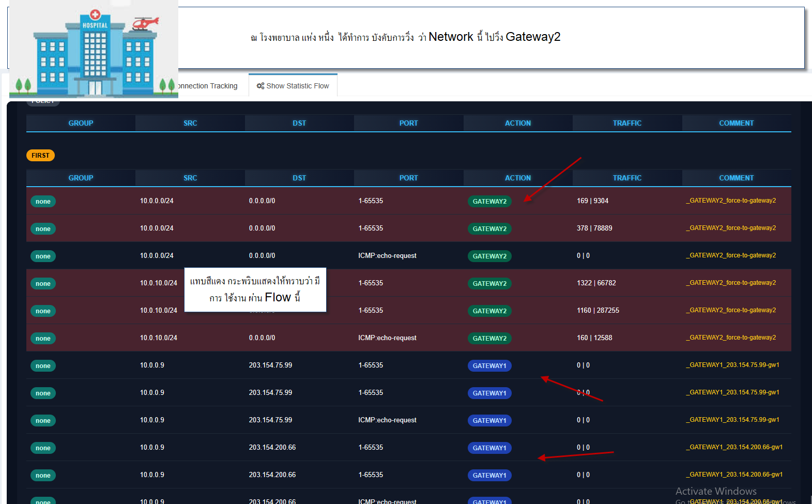Click the traffic value "1160 | 287255"
The height and width of the screenshot is (504, 812).
598,310
